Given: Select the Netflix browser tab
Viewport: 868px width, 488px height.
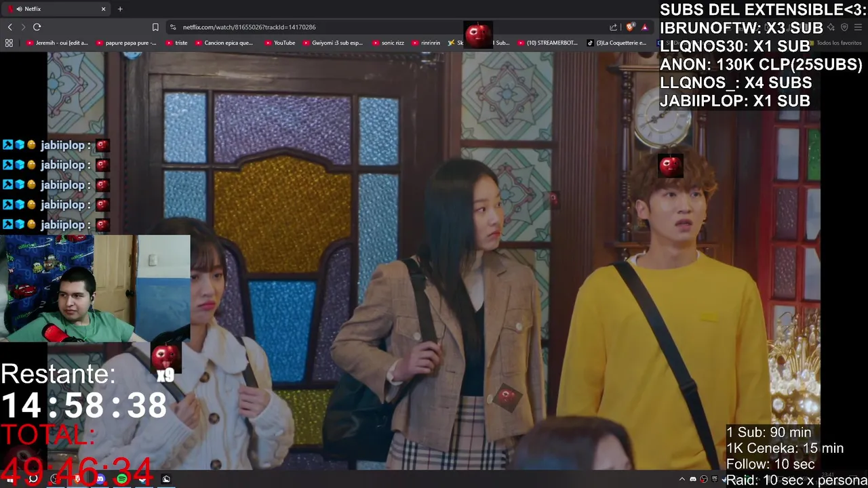Looking at the screenshot, I should (x=57, y=9).
